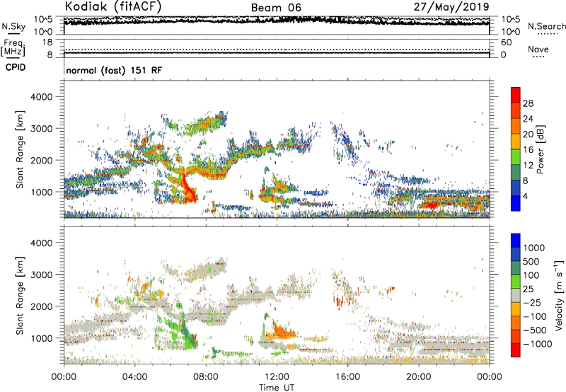Click the '12:00' time axis label
Image resolution: width=566 pixels, height=392 pixels.
pyautogui.click(x=277, y=377)
